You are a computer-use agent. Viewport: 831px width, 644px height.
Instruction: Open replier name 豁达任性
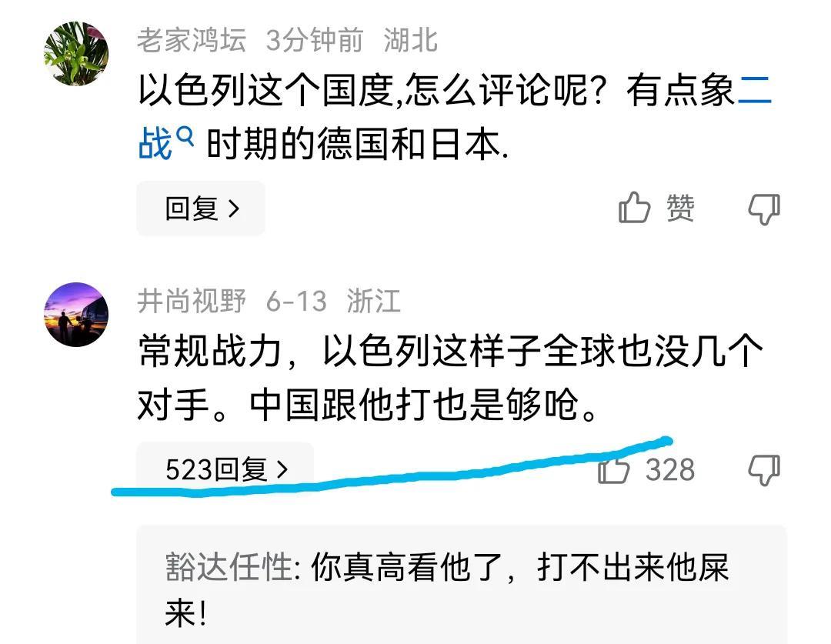click(x=229, y=567)
